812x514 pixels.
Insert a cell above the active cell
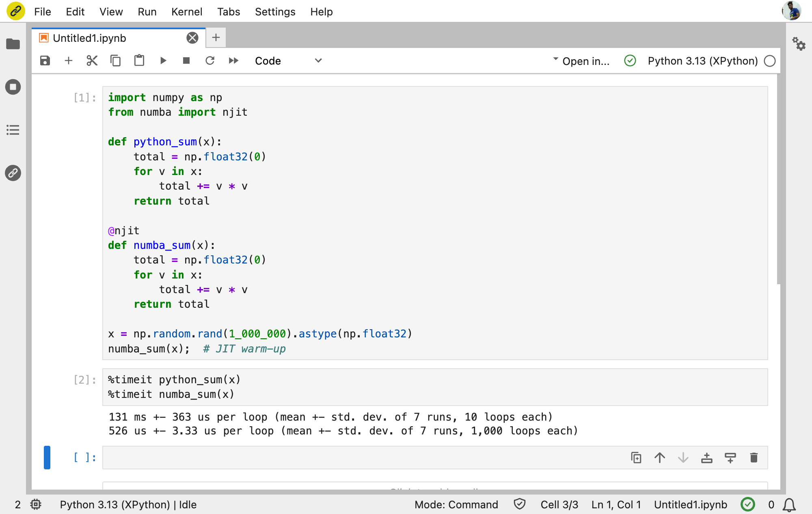click(707, 458)
